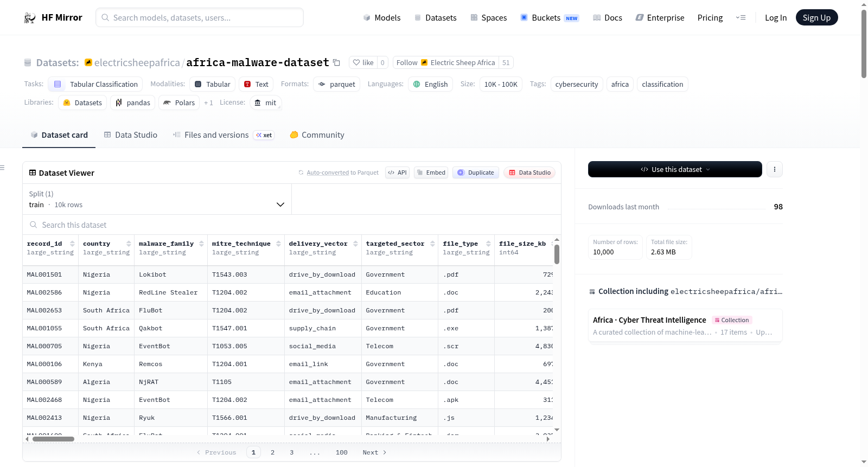Click sort icon on record_id column
Screen dimensions: 868x467
pos(72,244)
